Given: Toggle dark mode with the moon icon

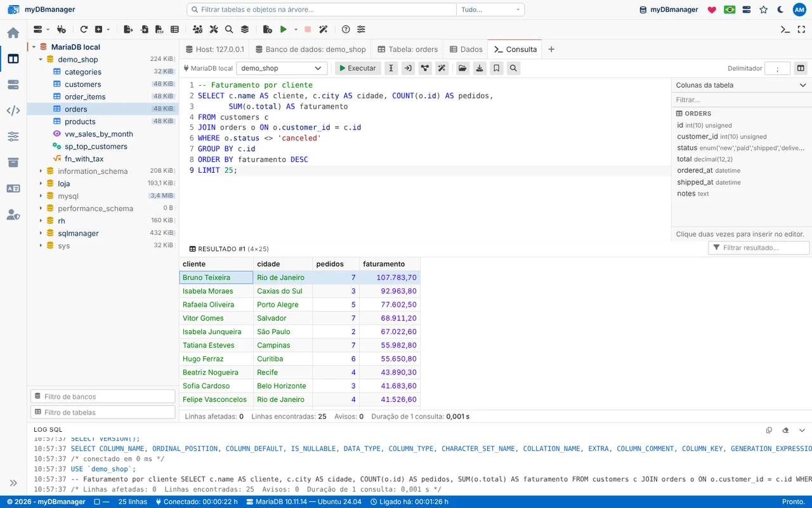Looking at the screenshot, I should (780, 10).
